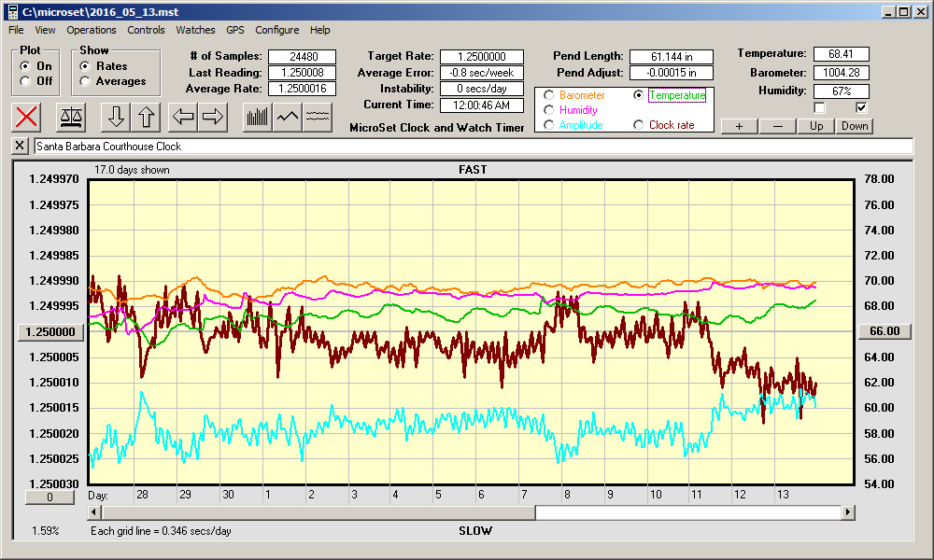Click the 1.59% status text
The width and height of the screenshot is (934, 560).
click(46, 531)
